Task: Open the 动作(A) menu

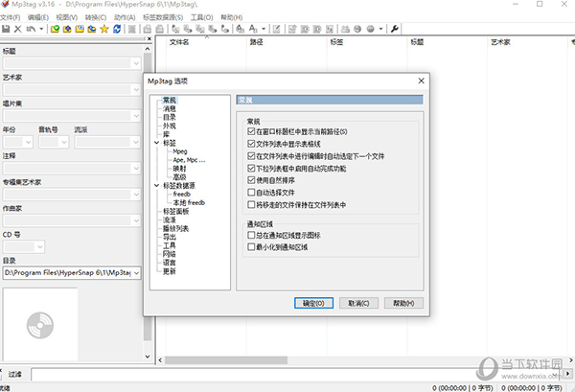Action: (x=125, y=17)
